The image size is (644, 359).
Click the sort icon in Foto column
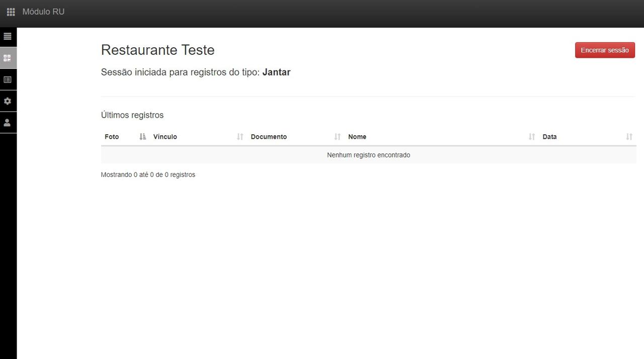pyautogui.click(x=142, y=137)
